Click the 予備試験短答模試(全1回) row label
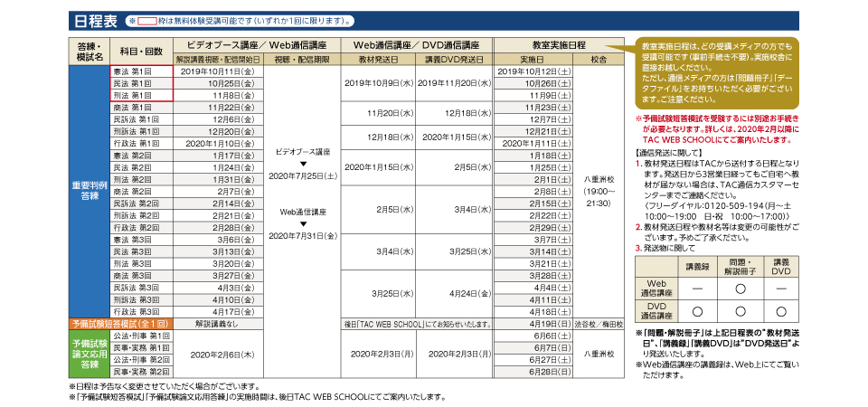The image size is (868, 407). 119,323
